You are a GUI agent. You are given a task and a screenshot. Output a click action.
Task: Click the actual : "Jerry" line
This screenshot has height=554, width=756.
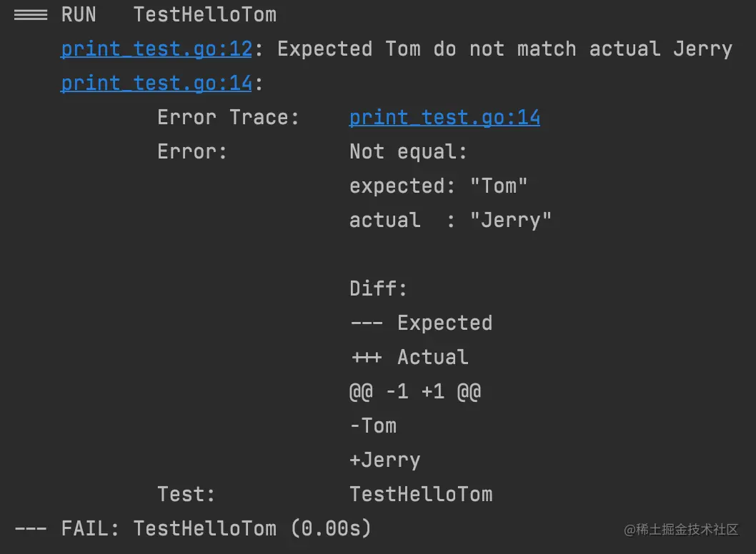450,221
